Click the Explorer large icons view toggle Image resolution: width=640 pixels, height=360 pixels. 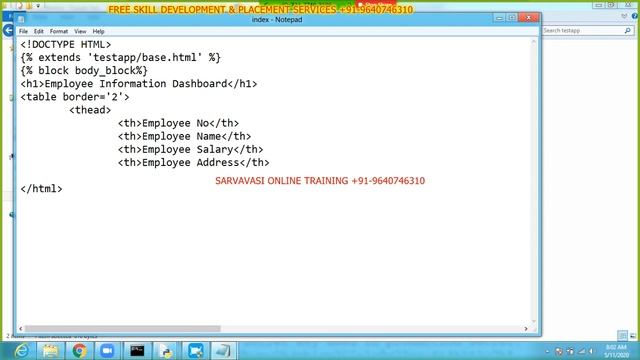tap(633, 336)
